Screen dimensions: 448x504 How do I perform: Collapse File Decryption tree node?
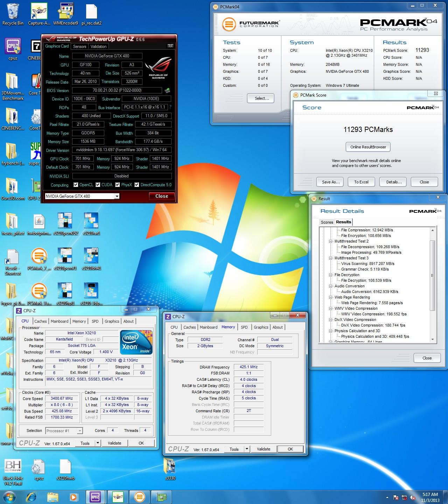point(331,275)
